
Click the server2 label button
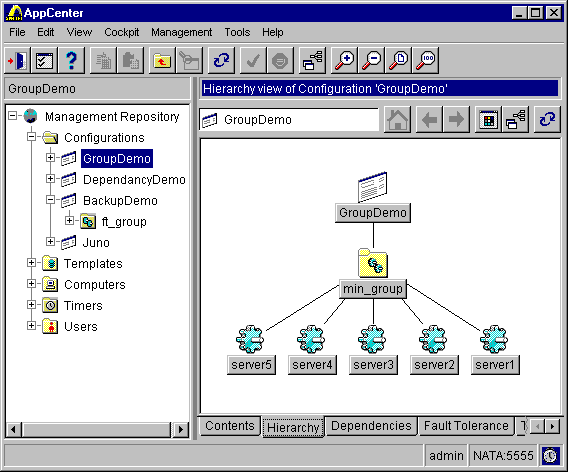coord(434,365)
